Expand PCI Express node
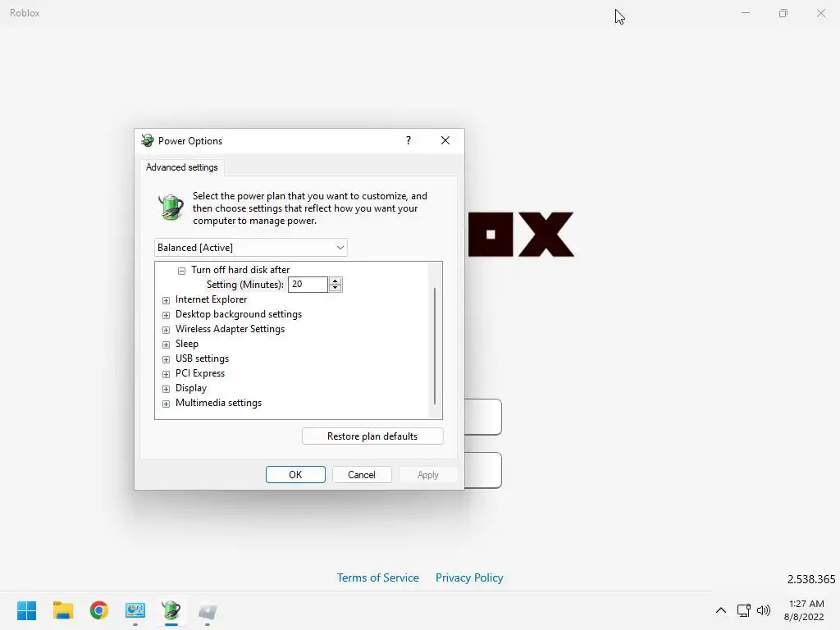The image size is (840, 630). tap(166, 374)
